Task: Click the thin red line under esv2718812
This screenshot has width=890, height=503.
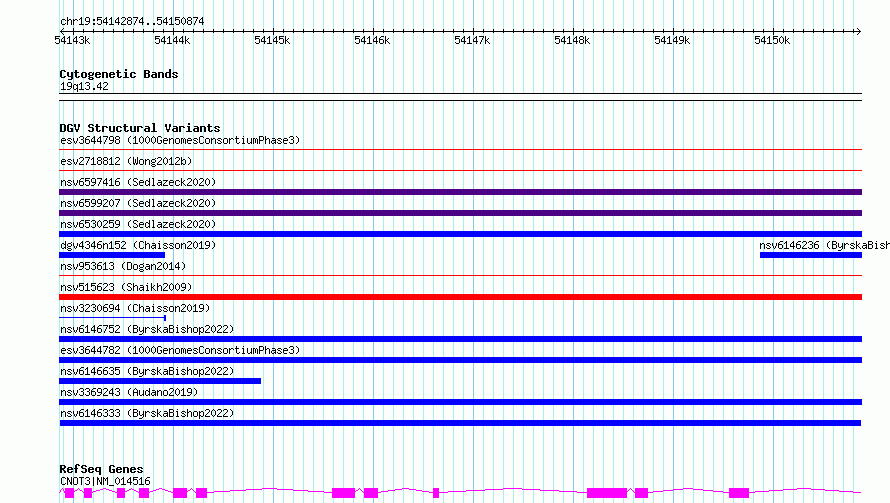Action: (460, 170)
